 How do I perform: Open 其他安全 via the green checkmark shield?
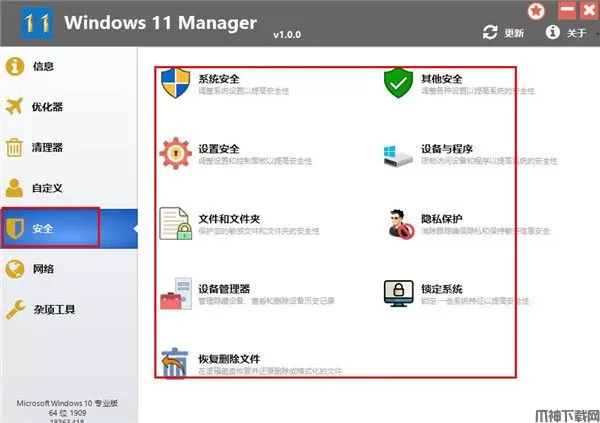[398, 83]
